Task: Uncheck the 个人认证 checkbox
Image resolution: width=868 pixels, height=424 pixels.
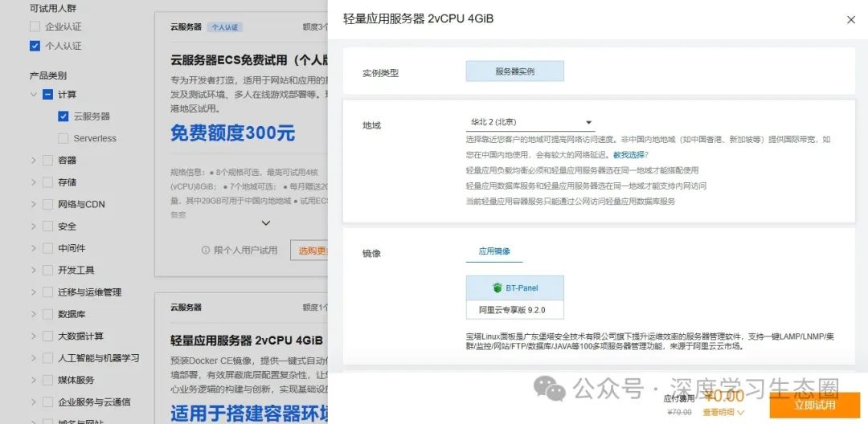Action: coord(35,46)
